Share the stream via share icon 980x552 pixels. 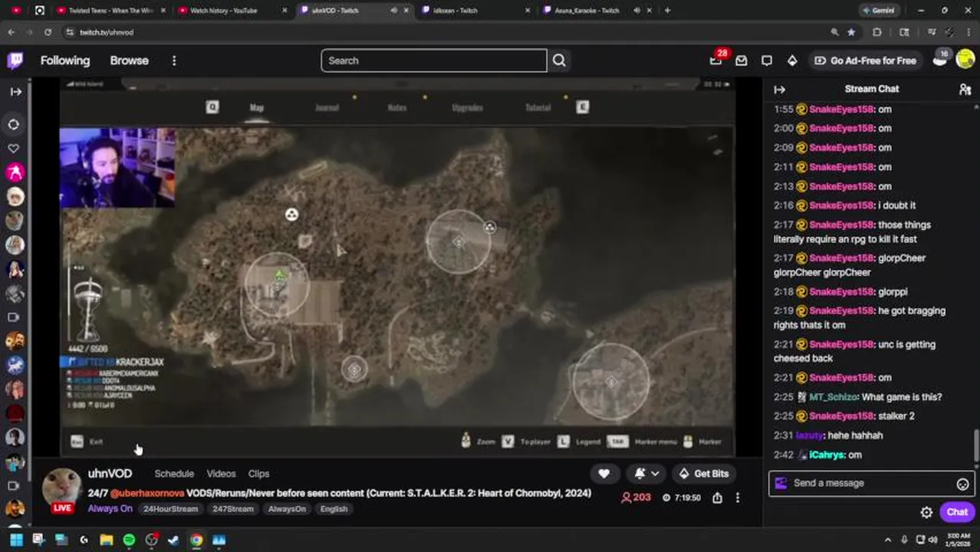point(717,498)
